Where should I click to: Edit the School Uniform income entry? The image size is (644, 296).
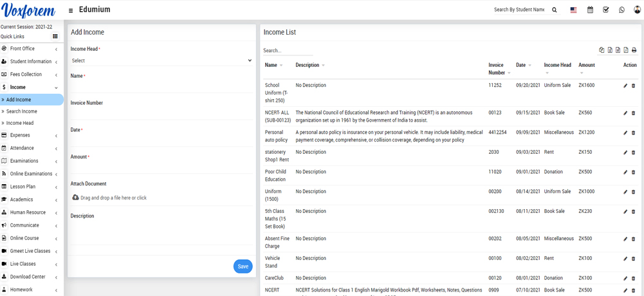point(625,86)
